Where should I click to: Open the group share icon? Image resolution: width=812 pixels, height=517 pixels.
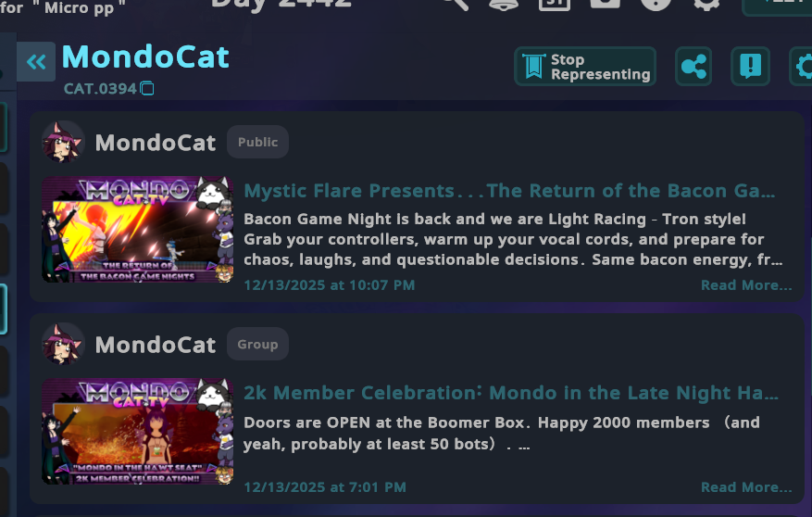(x=693, y=67)
